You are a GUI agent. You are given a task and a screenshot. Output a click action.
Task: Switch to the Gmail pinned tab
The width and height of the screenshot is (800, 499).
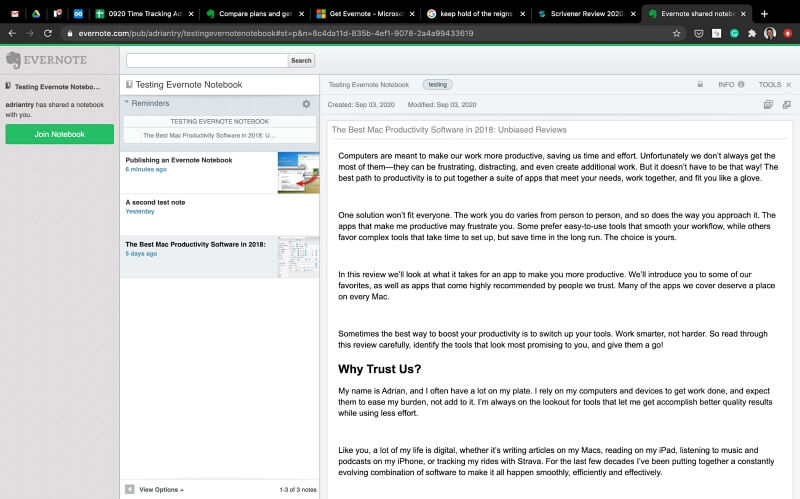(x=15, y=14)
